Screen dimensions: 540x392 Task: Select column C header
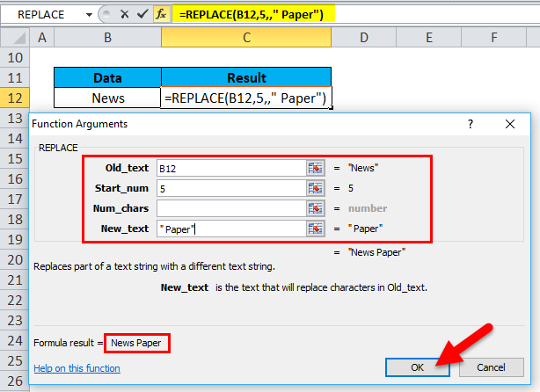[246, 37]
